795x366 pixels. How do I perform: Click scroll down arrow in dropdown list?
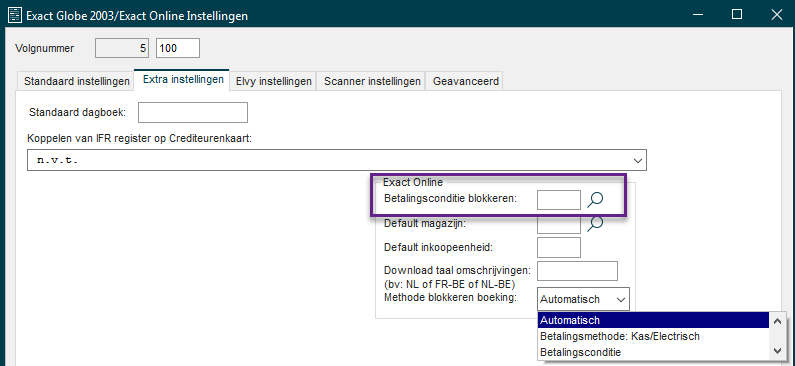pyautogui.click(x=777, y=351)
